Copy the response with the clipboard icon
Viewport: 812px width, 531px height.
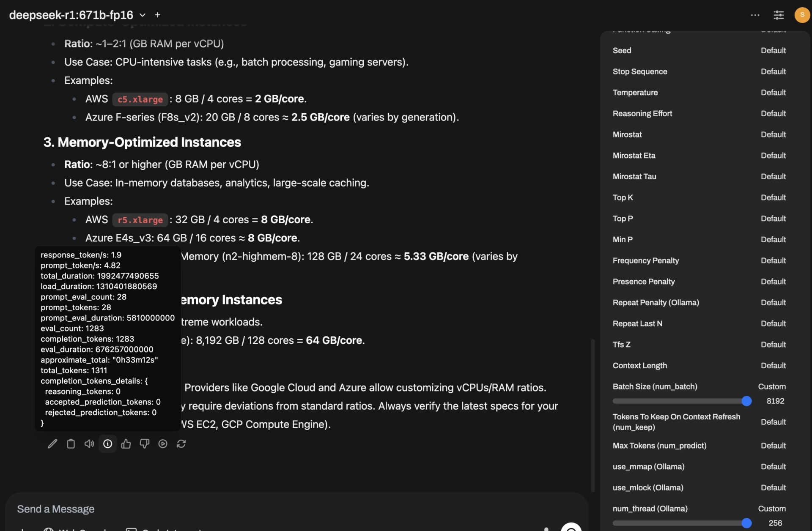click(71, 443)
